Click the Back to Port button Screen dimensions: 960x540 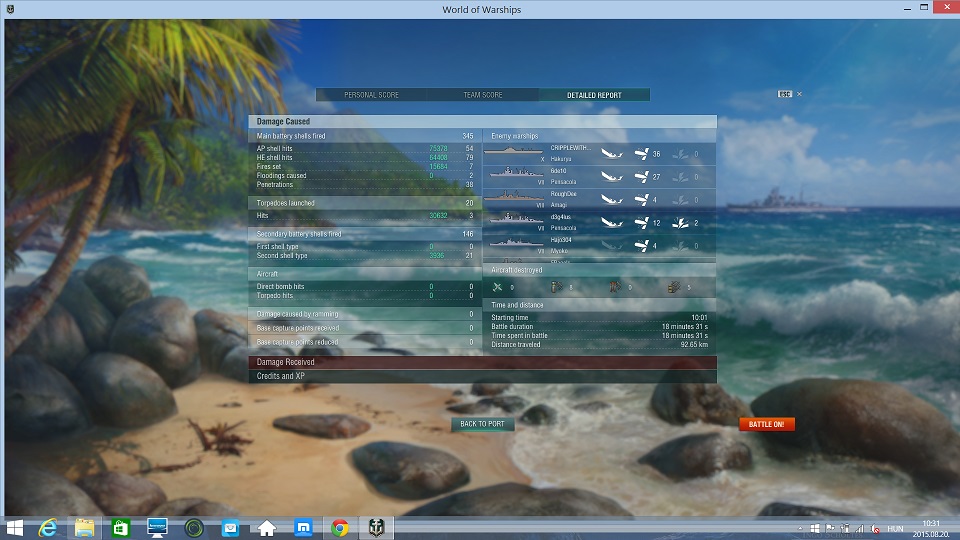coord(482,424)
